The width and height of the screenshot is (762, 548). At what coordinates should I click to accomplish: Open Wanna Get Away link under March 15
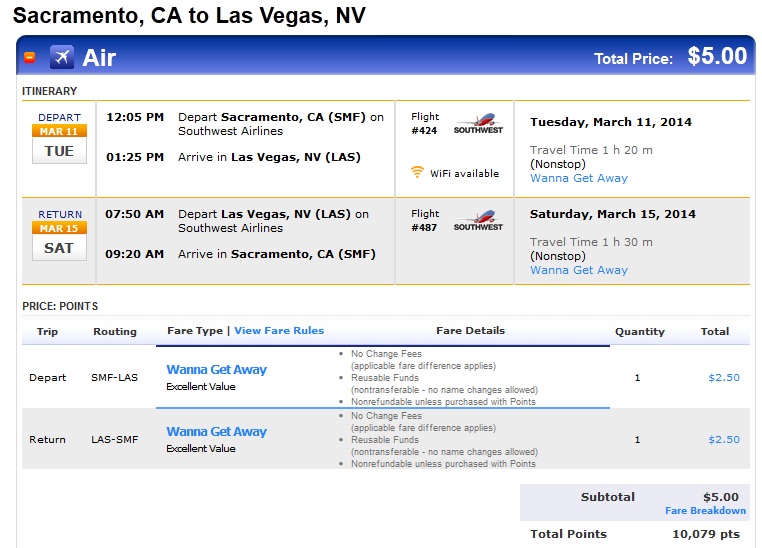(579, 270)
